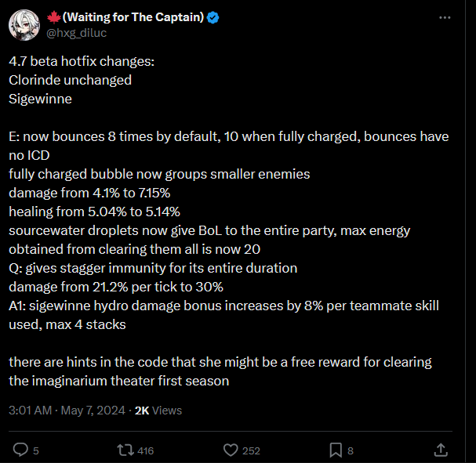Click the bookmark count of 8
Image resolution: width=476 pixels, height=463 pixels.
click(x=351, y=450)
